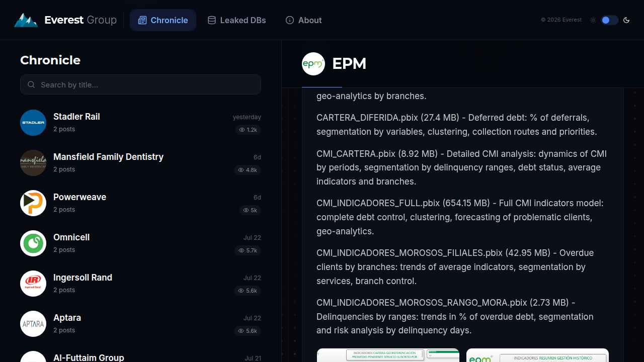The image size is (644, 362).
Task: Click the Chronicle sidebar heading
Action: tap(50, 60)
